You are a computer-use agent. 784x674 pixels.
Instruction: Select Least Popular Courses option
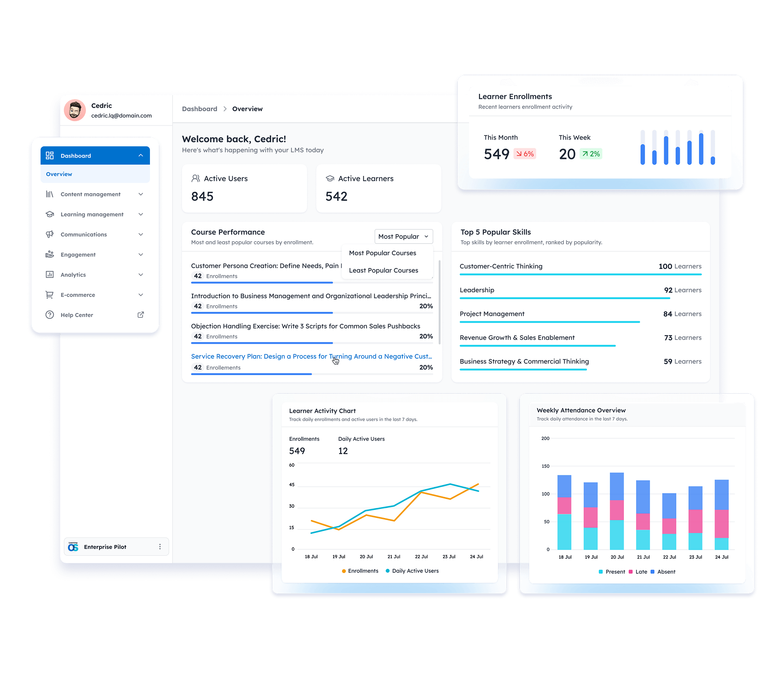pos(383,271)
